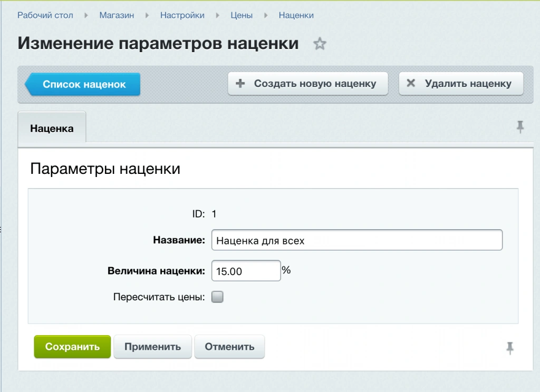Expand arrow after Рабочий стол breadcrumb

tap(86, 15)
